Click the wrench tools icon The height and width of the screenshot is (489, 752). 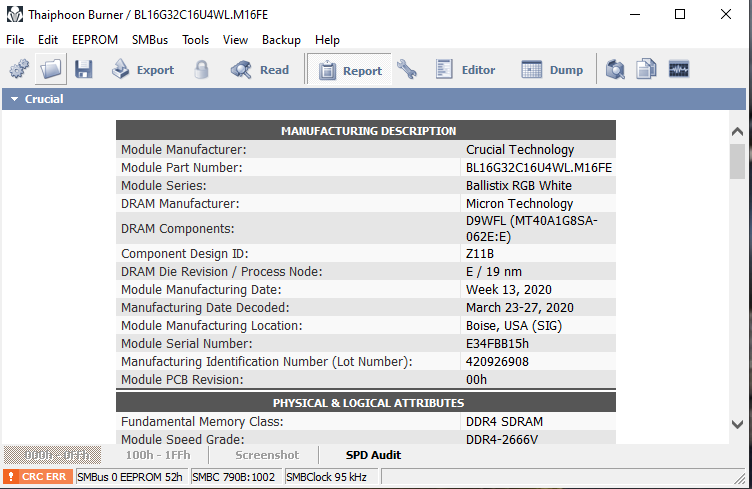[x=407, y=70]
